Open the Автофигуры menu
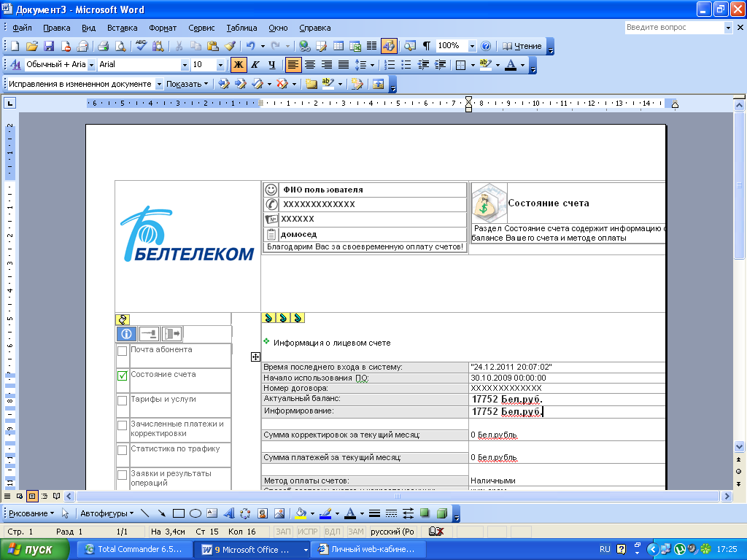The height and width of the screenshot is (560, 747). [107, 513]
